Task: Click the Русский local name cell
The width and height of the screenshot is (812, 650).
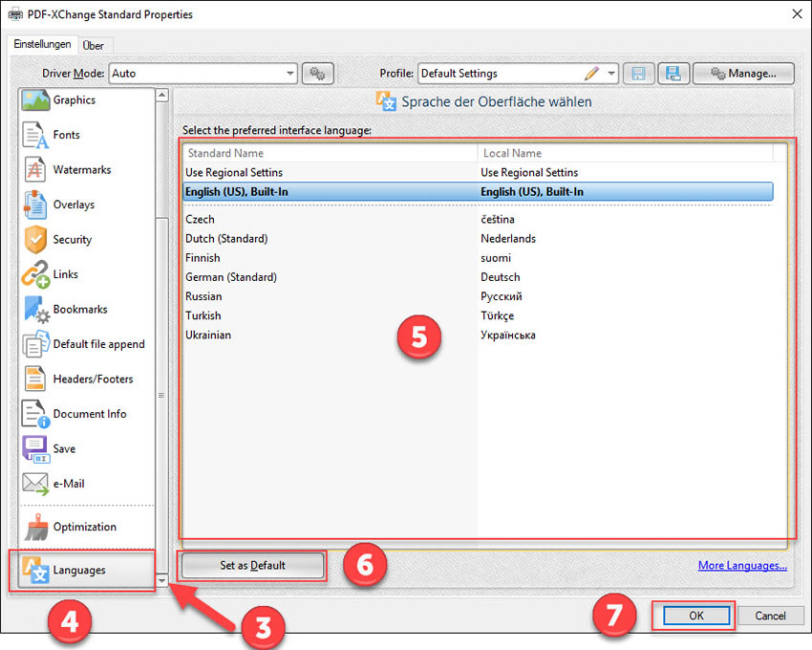Action: pos(502,296)
